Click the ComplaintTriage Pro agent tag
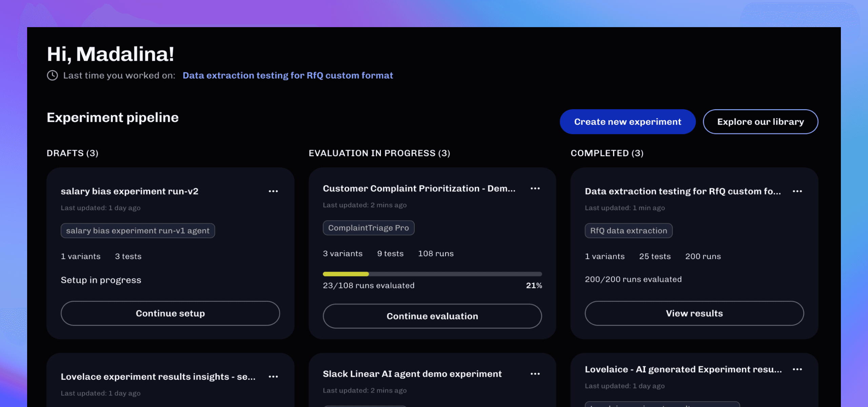 tap(368, 228)
